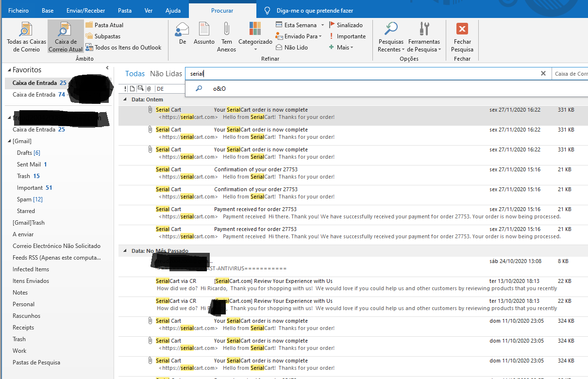Switch to Enviar/Receber tab
This screenshot has width=588, height=379.
pos(85,10)
